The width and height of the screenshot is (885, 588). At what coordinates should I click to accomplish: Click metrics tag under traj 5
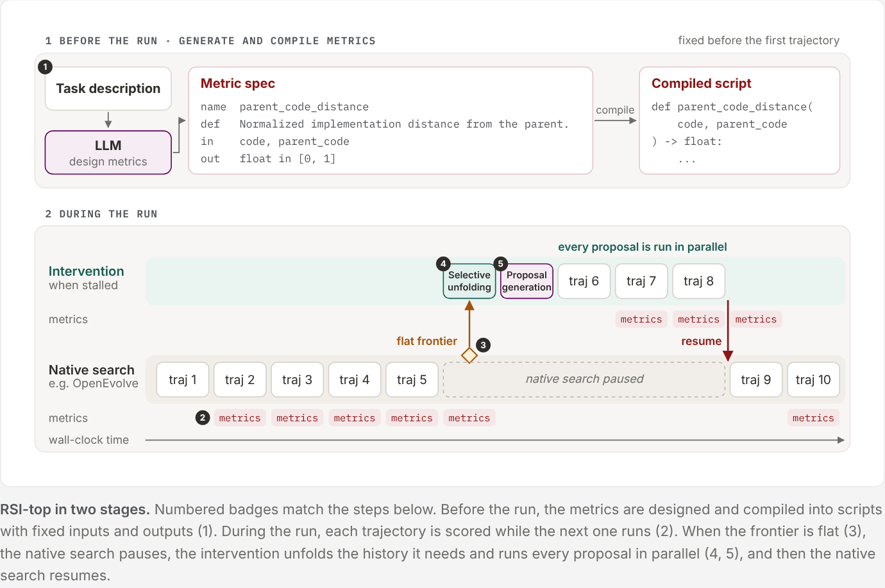tap(412, 418)
